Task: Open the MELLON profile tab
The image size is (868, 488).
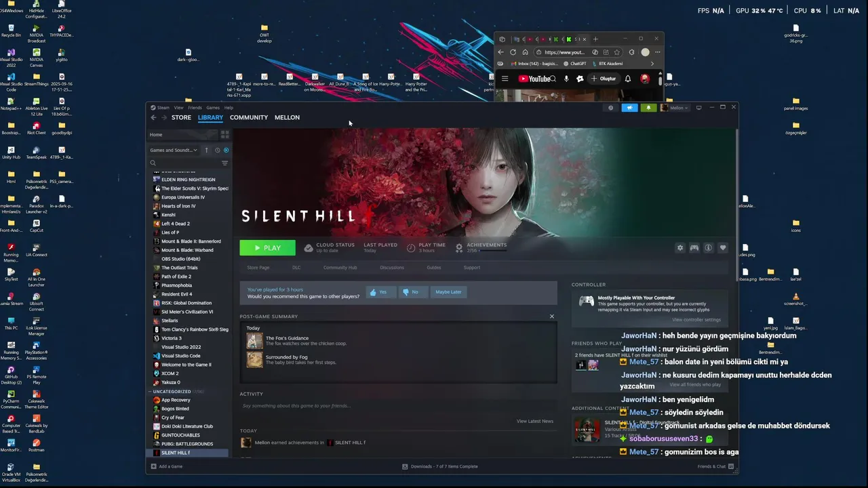Action: (287, 117)
